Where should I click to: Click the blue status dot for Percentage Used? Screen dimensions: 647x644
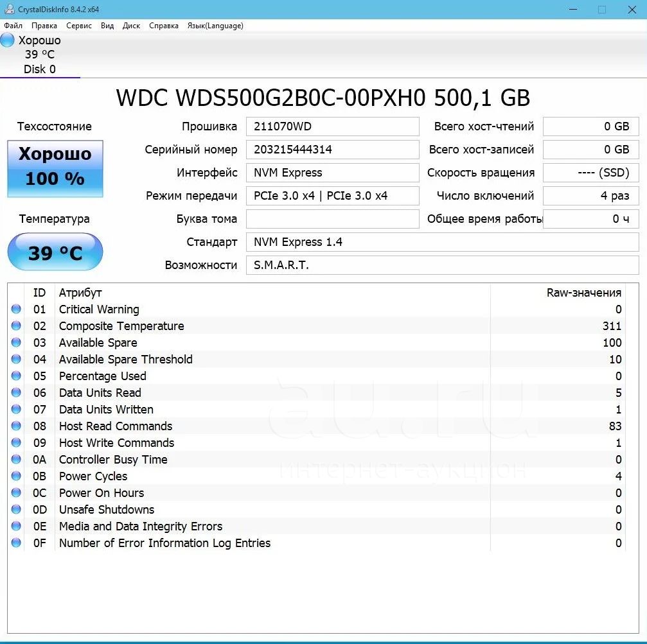[16, 376]
